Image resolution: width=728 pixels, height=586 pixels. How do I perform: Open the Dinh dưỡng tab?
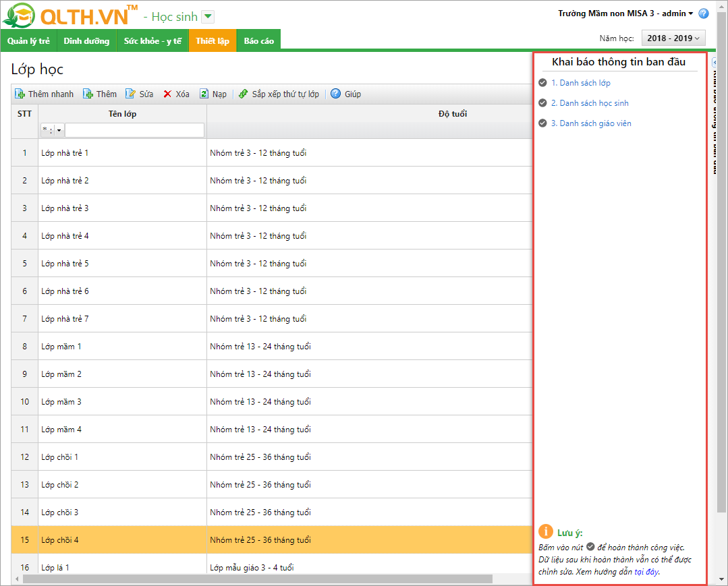pos(86,41)
